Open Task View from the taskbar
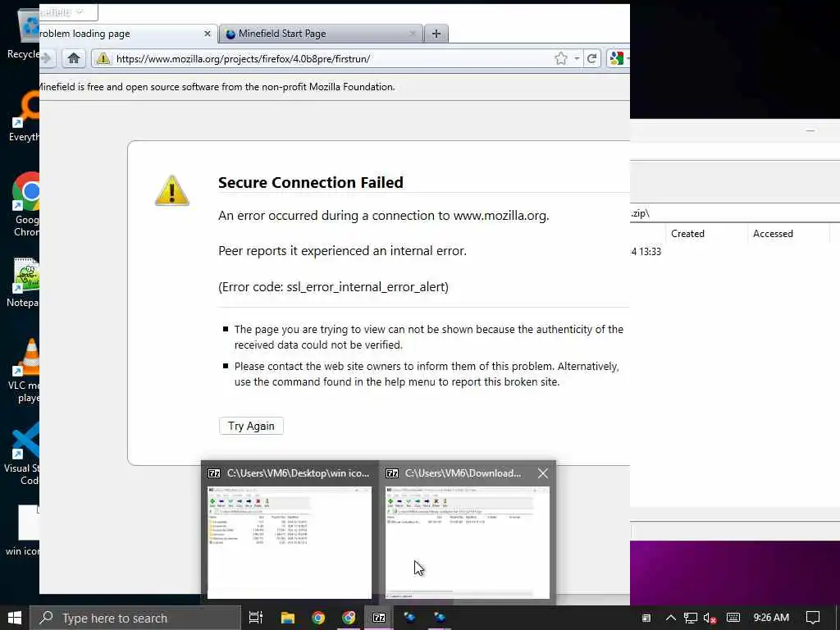 [256, 618]
